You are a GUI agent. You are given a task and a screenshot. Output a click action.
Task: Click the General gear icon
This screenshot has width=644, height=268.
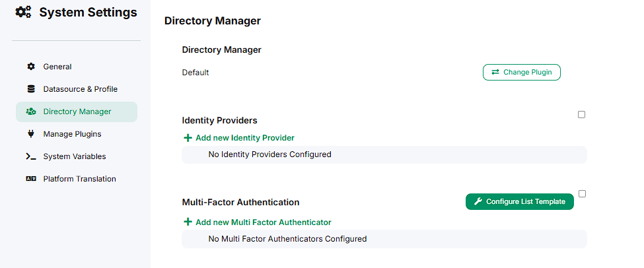[31, 67]
